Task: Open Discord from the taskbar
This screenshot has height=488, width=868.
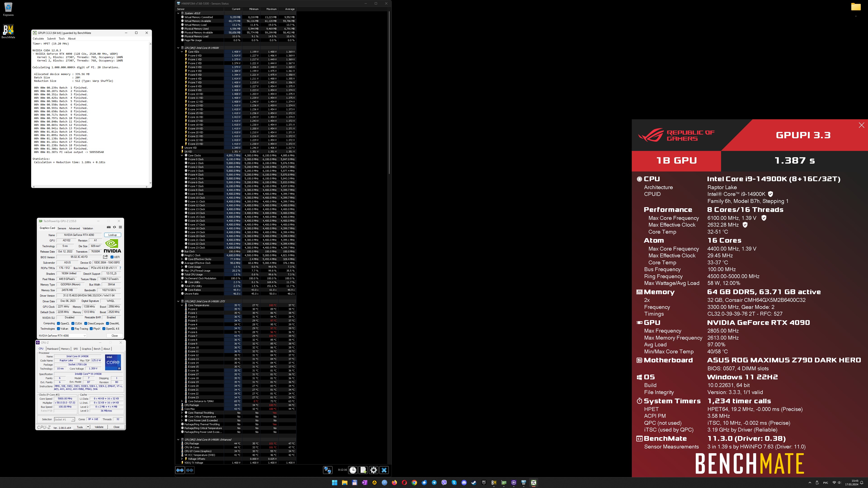Action: point(464,483)
